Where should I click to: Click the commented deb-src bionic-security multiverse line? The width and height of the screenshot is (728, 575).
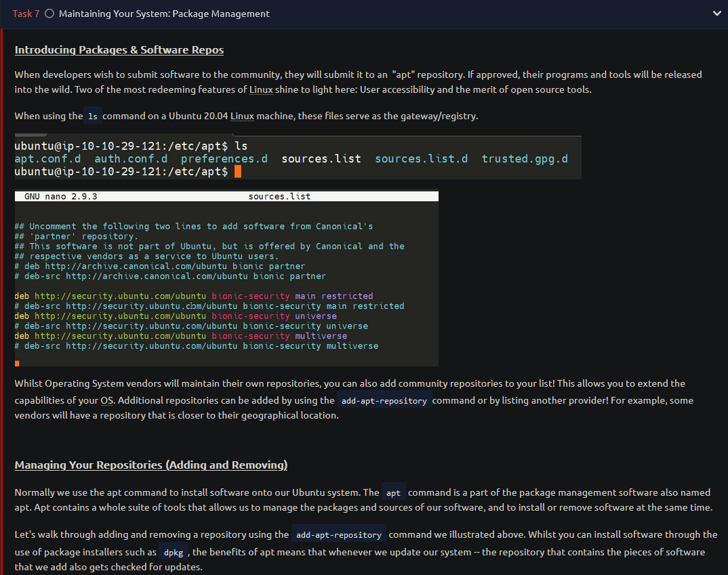(x=197, y=346)
